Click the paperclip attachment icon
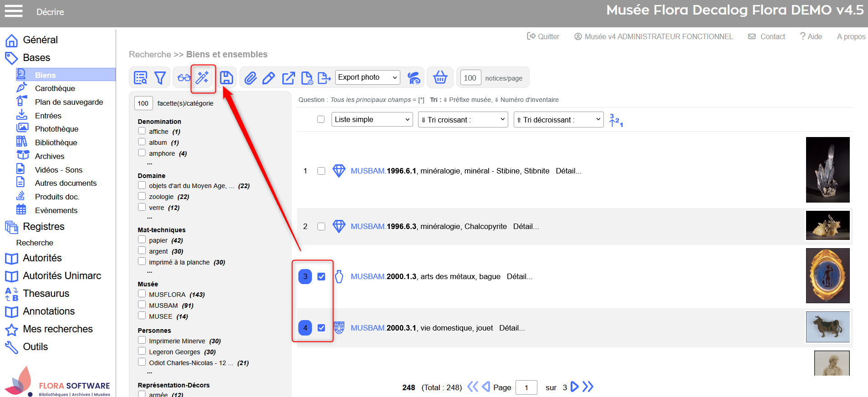Image resolution: width=868 pixels, height=397 pixels. tap(250, 78)
